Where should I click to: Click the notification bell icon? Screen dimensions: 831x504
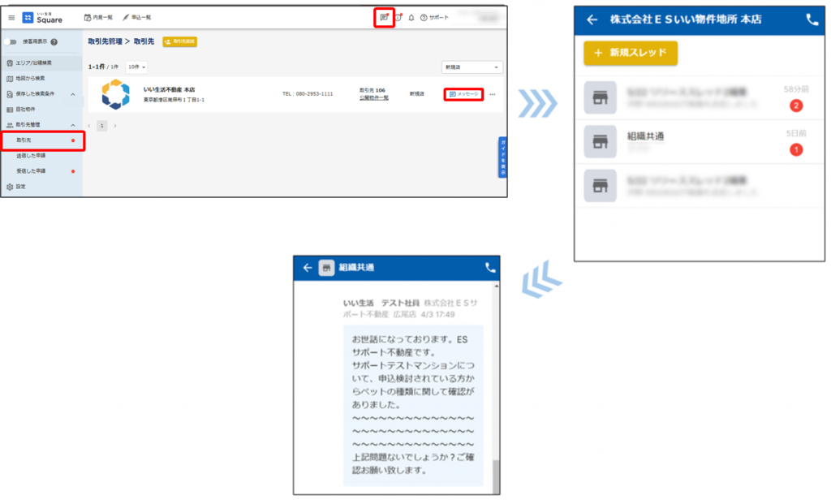(411, 17)
